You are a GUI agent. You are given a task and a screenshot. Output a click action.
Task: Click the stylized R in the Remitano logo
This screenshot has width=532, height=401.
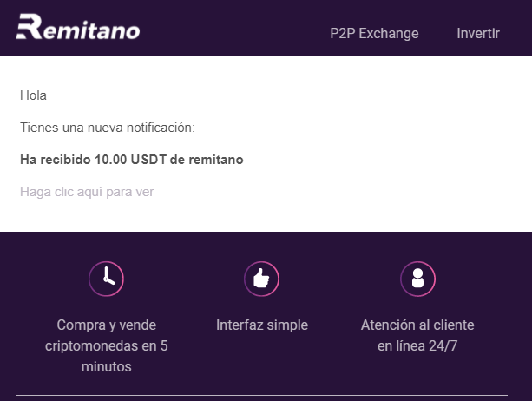pyautogui.click(x=30, y=26)
